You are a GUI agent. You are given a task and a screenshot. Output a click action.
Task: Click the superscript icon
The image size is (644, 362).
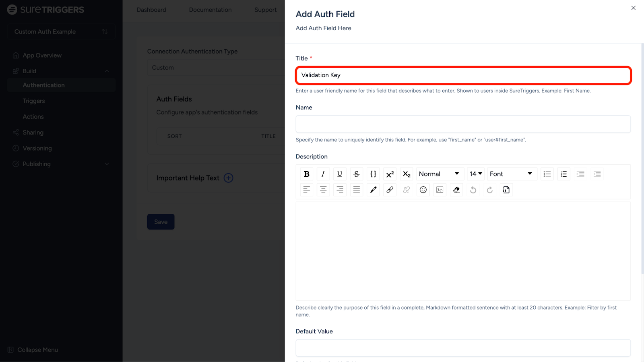click(x=390, y=174)
